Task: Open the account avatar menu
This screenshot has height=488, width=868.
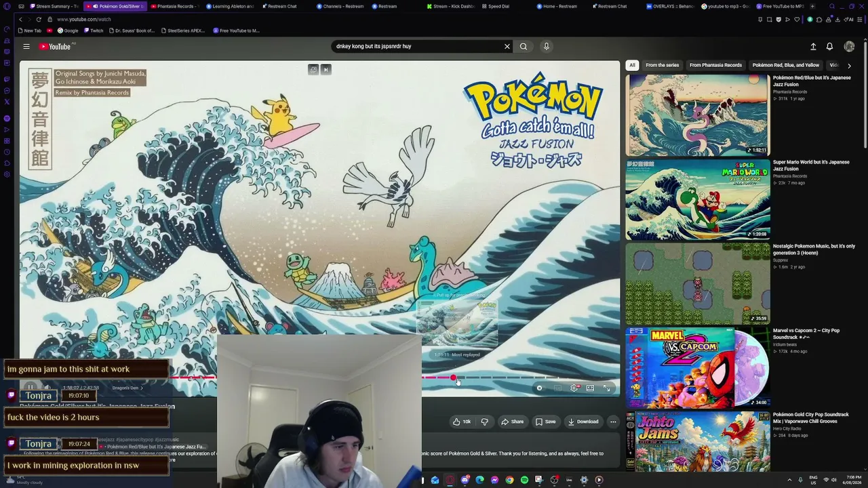Action: (x=849, y=47)
